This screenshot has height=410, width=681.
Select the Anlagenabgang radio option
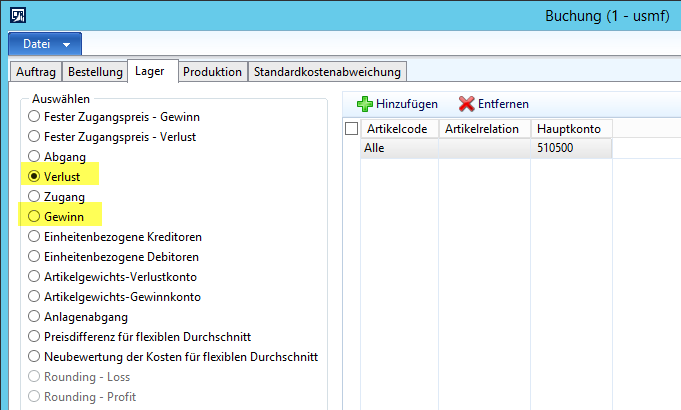pos(34,317)
